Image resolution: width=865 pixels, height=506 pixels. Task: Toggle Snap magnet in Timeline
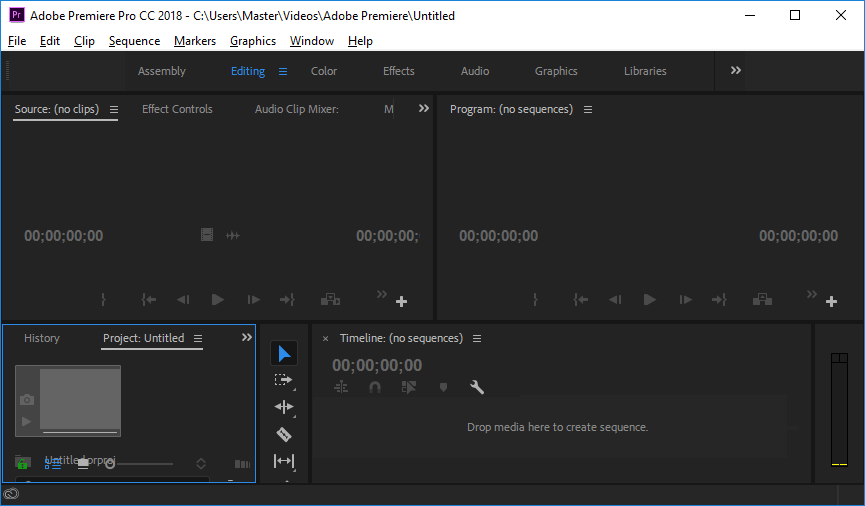point(375,387)
